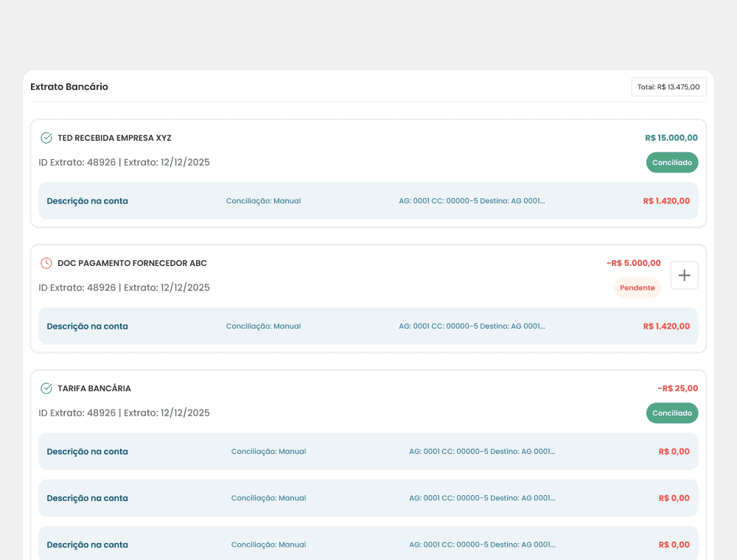
Task: Click the AG: 0001 CC text in TED RECEBIDA card
Action: tap(472, 201)
